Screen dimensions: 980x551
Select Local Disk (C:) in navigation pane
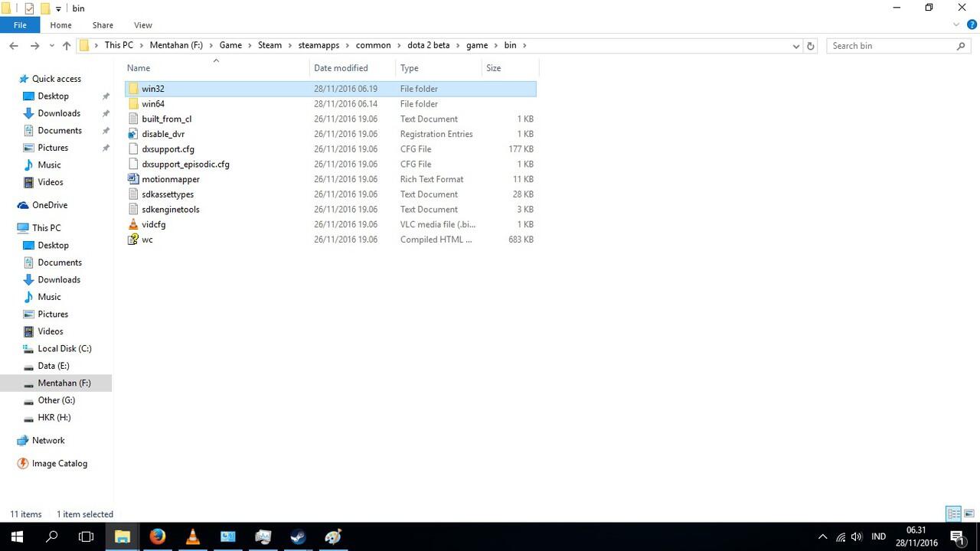pos(64,349)
